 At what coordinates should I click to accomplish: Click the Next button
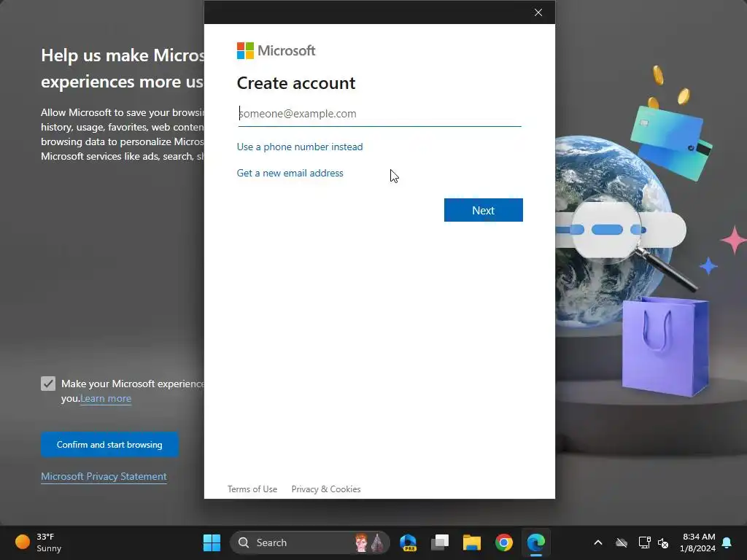click(483, 210)
